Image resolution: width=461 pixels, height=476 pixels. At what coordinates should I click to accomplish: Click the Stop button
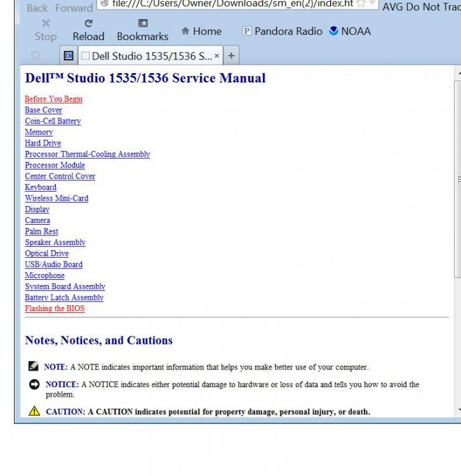coord(46,30)
